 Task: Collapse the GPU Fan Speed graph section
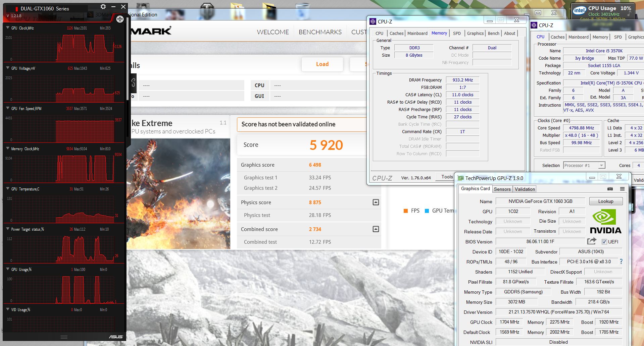click(x=8, y=108)
